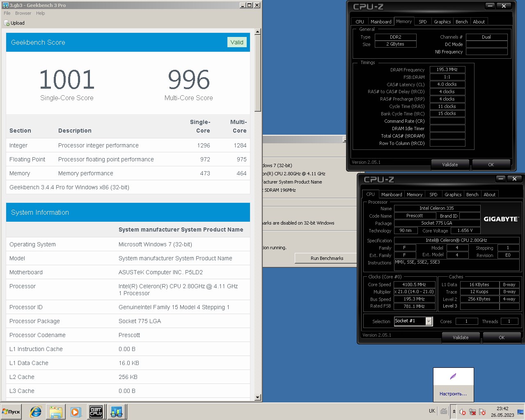Image resolution: width=525 pixels, height=420 pixels.
Task: Switch to SPD tab in upper CPU-Z window
Action: (x=423, y=22)
